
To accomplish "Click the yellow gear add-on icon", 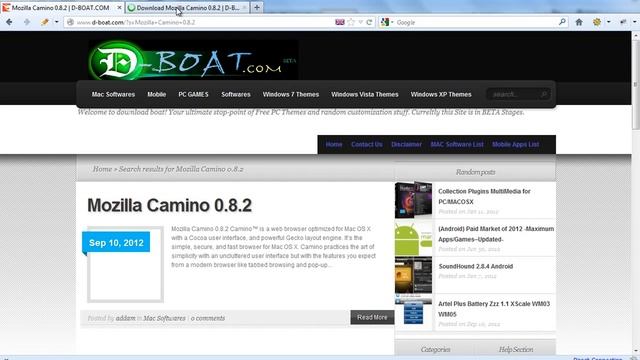I will pyautogui.click(x=597, y=22).
